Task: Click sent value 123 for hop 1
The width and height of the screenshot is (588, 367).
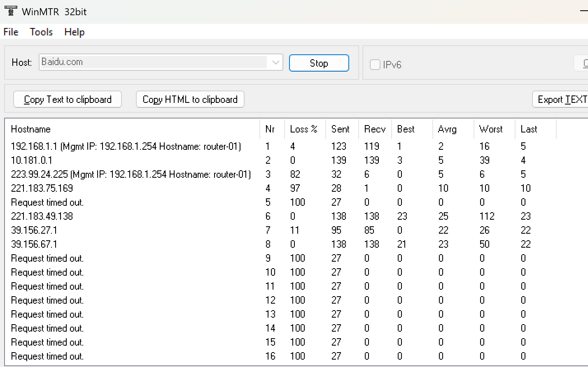Action: [339, 146]
